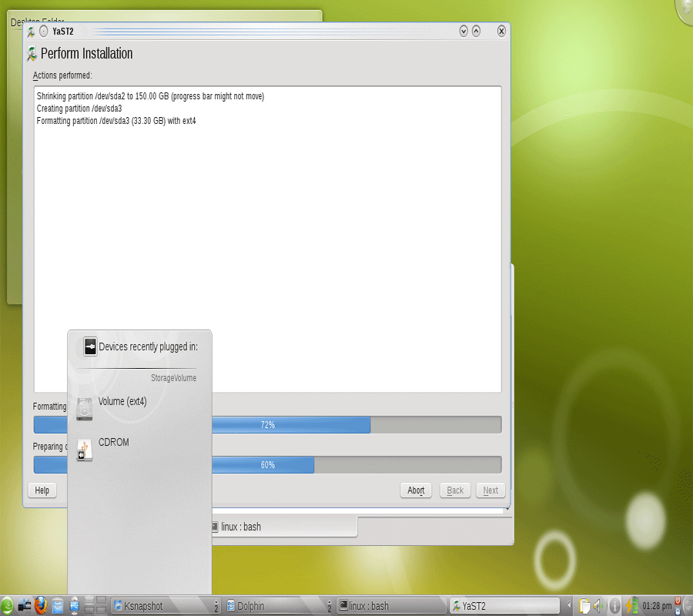
Task: Click the Volume (ext4) drive icon
Action: pos(85,408)
